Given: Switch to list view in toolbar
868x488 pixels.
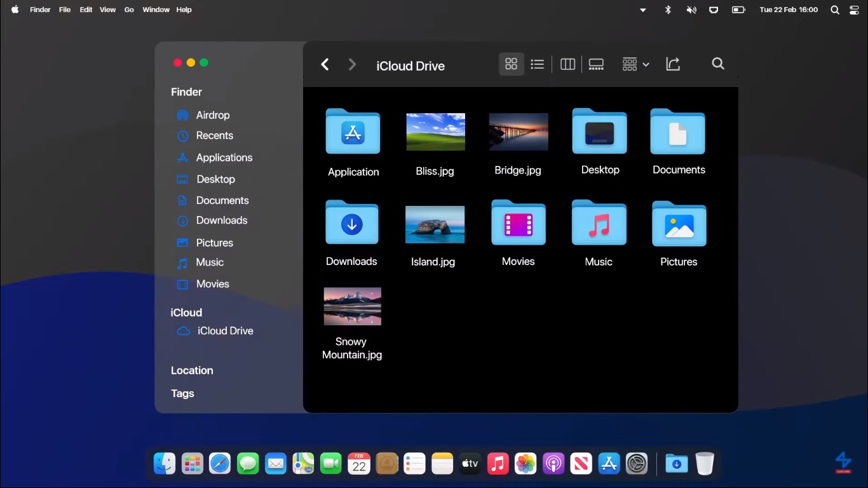Looking at the screenshot, I should 537,64.
